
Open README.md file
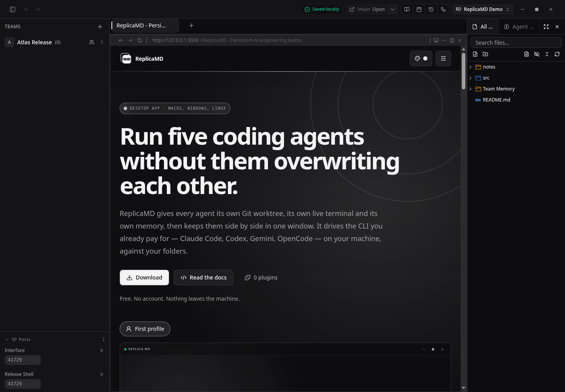(x=516, y=100)
